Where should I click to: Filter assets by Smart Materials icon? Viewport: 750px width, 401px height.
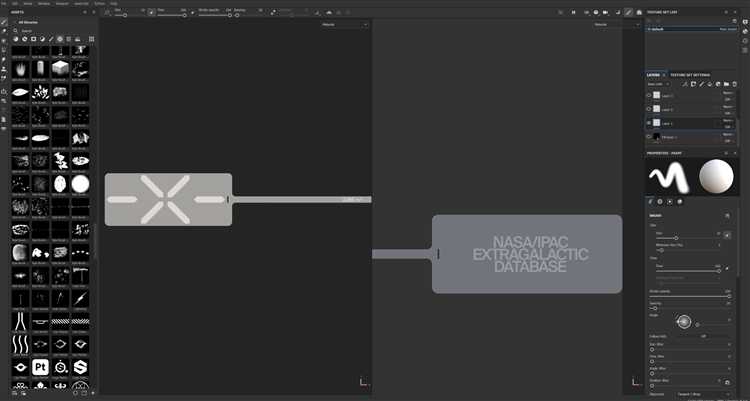click(25, 39)
